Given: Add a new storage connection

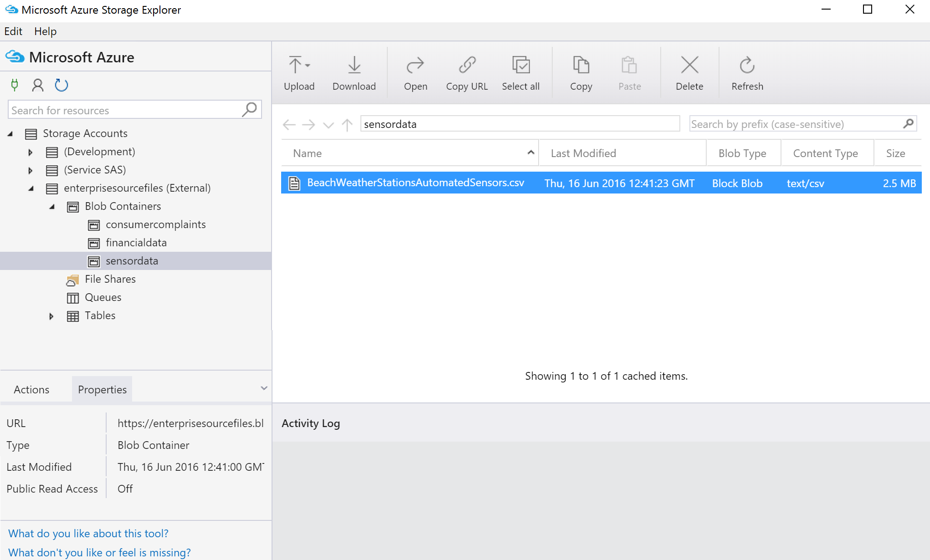Looking at the screenshot, I should coord(15,85).
